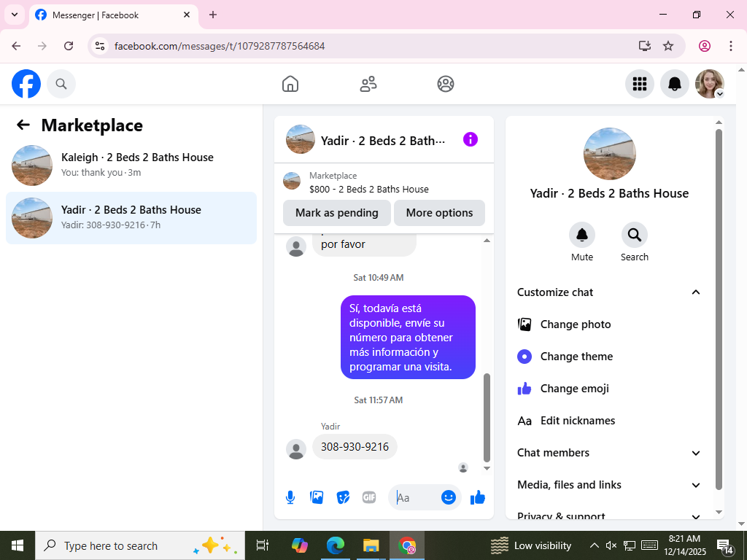Screen dimensions: 747x560
Task: Click the message input field Aa
Action: 415,497
